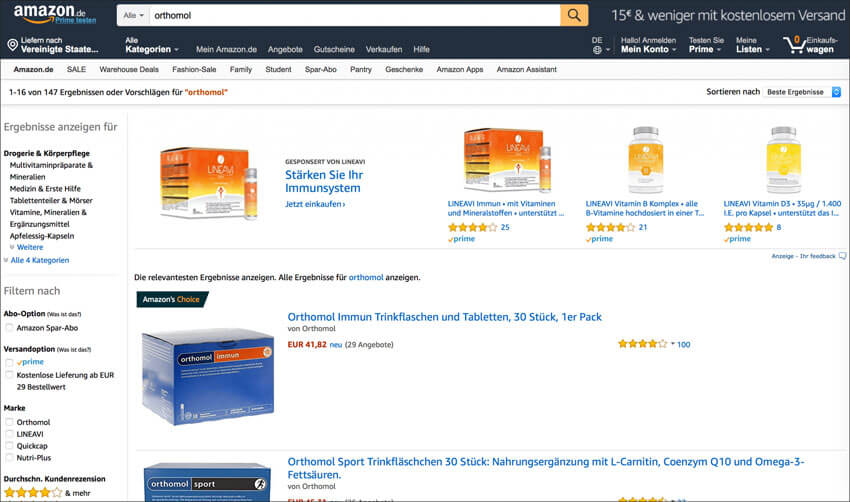Tick the Amazon Spar-Abo checkbox

tap(9, 328)
